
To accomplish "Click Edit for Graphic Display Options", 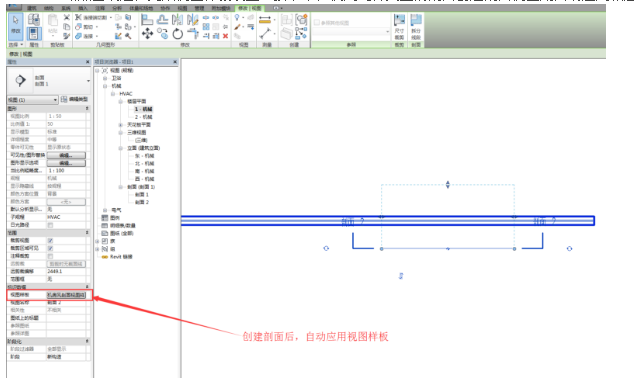I will tap(66, 163).
